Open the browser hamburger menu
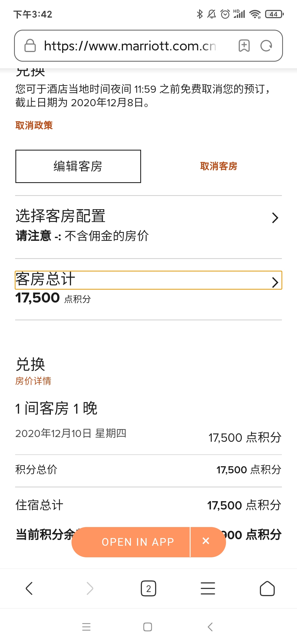297x644 pixels. [x=208, y=588]
